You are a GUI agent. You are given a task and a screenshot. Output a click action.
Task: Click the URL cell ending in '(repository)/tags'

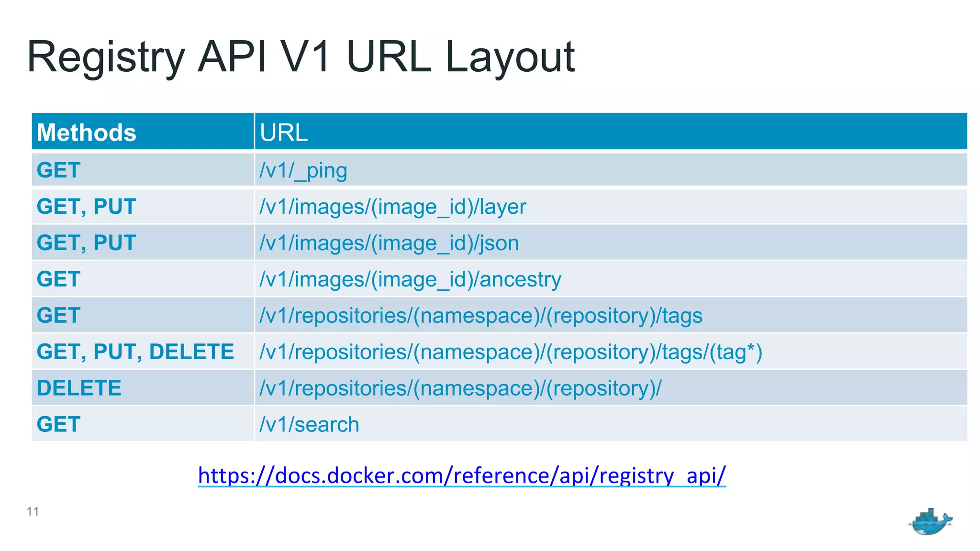click(x=611, y=315)
